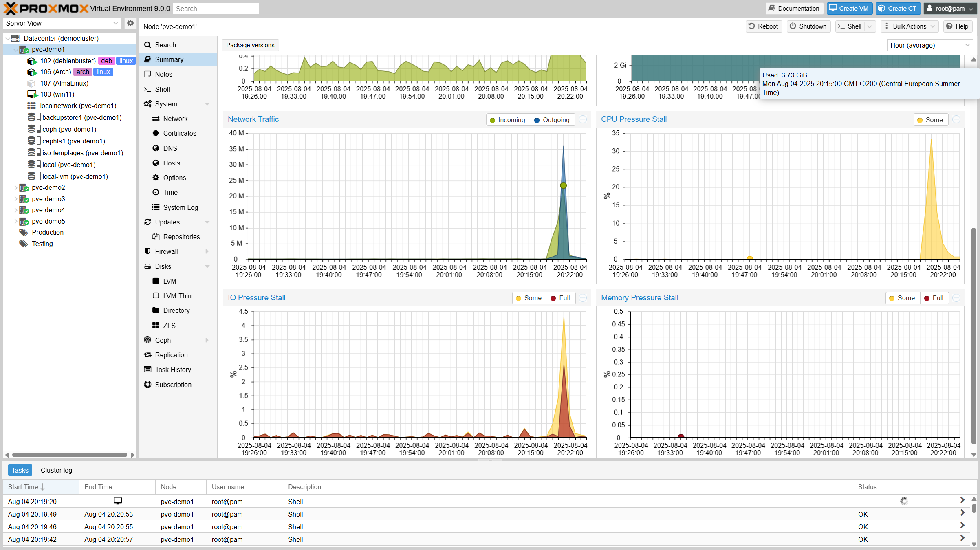
Task: Open the Subscription panel
Action: [173, 384]
